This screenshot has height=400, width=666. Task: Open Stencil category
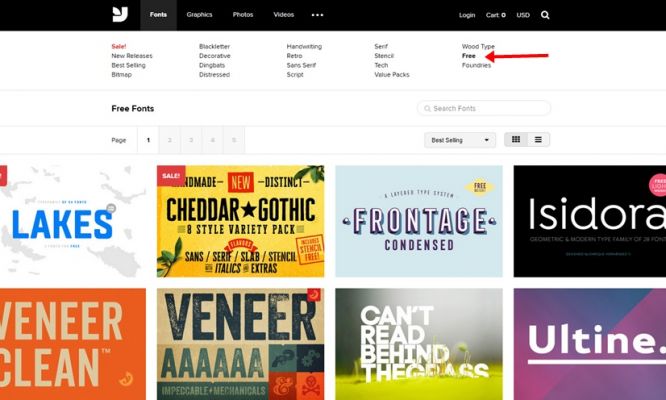[384, 56]
